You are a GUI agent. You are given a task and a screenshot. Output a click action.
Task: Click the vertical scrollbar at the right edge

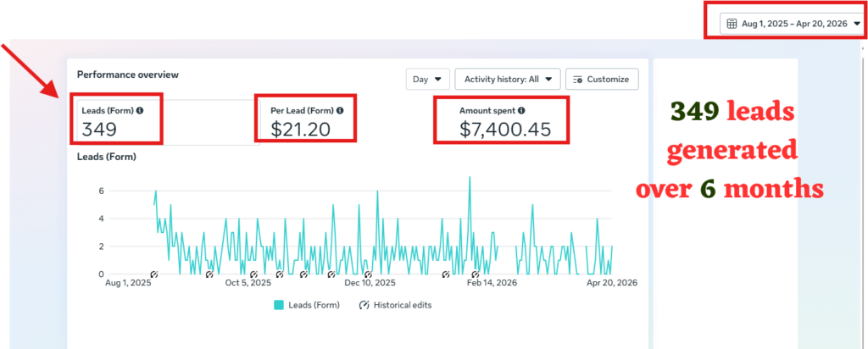864,194
